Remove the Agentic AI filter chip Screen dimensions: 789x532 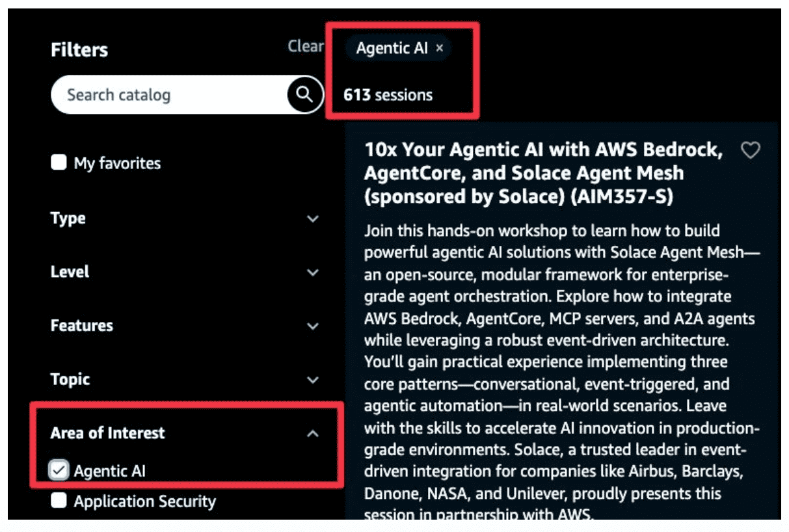point(440,48)
